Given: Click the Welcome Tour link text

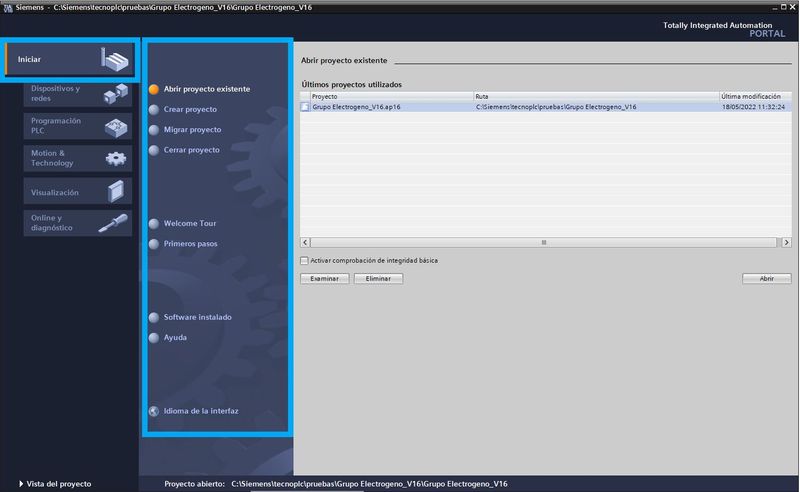Looking at the screenshot, I should 190,224.
